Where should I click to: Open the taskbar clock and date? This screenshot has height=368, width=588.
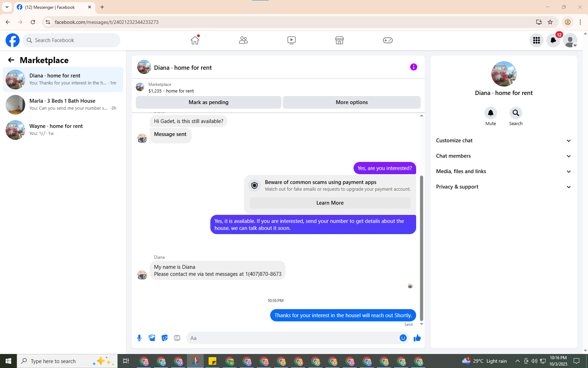(x=558, y=361)
